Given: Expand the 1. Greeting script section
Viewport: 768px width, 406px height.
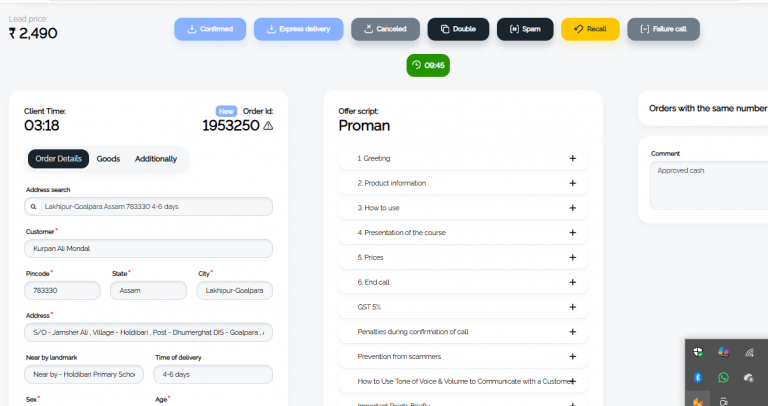Looking at the screenshot, I should [463, 158].
